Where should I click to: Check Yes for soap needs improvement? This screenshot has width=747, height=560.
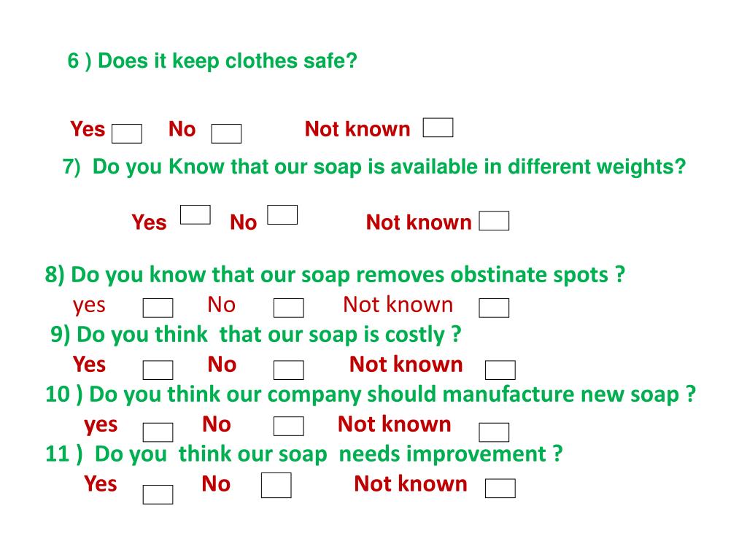[x=158, y=494]
